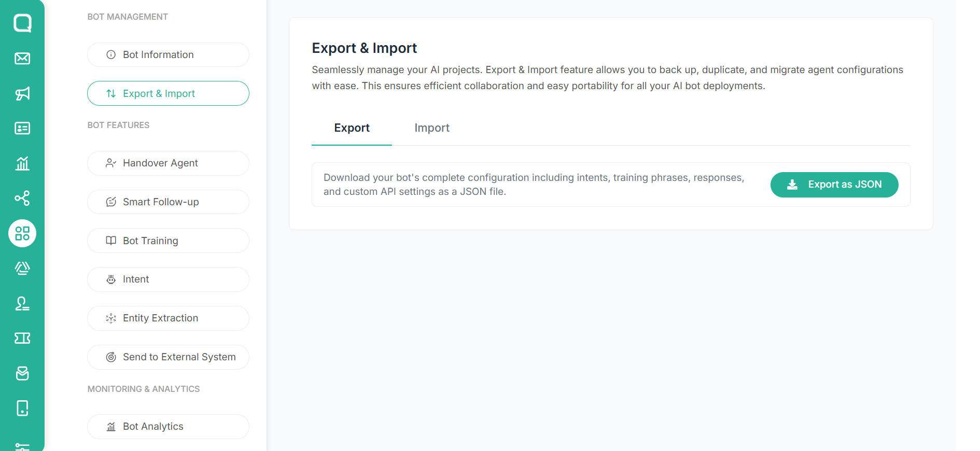Open the mail envelope sidebar icon
This screenshot has width=980, height=451.
pos(22,58)
